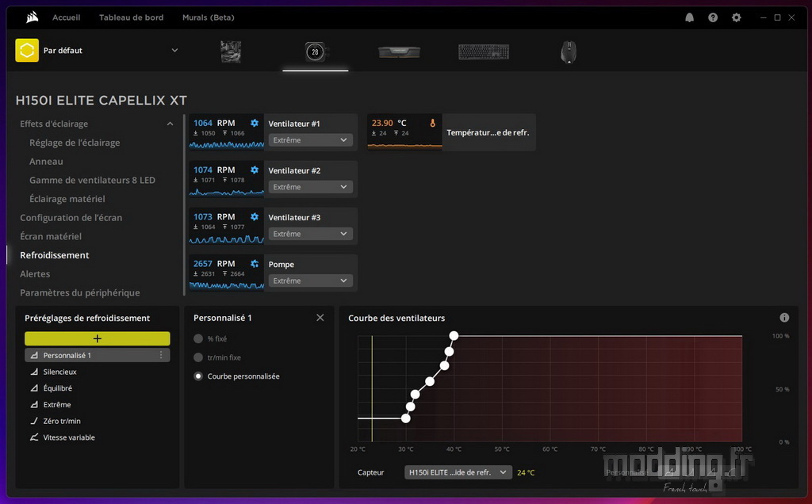This screenshot has width=812, height=504.
Task: Open Tableau de bord tab
Action: tap(131, 17)
